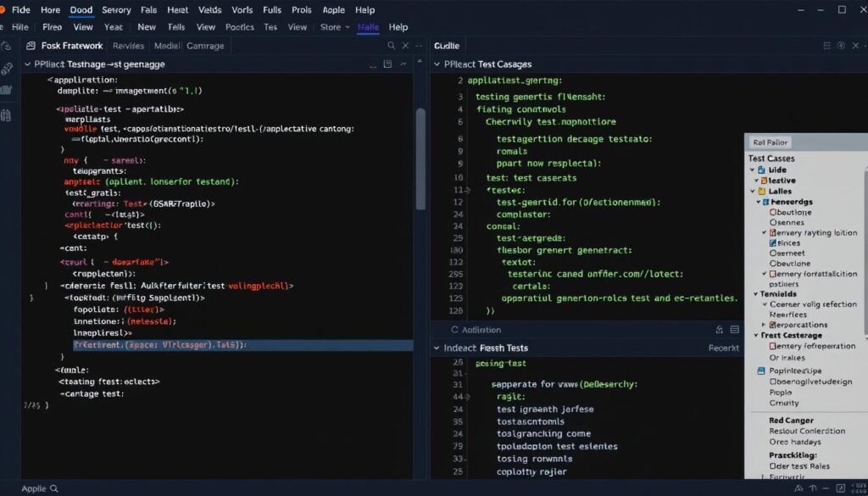
Task: Click the blue icon beside heneerdgs
Action: pyautogui.click(x=766, y=202)
